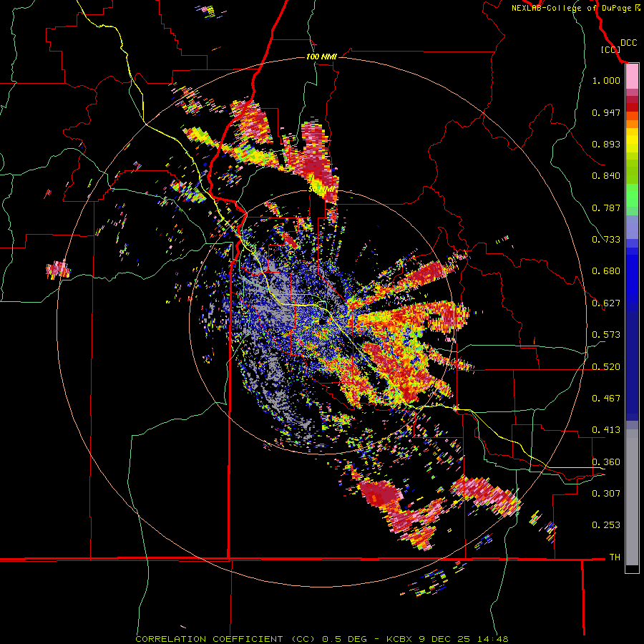The height and width of the screenshot is (644, 644).
Task: Click the 100 NMI range ring label
Action: pos(321,57)
